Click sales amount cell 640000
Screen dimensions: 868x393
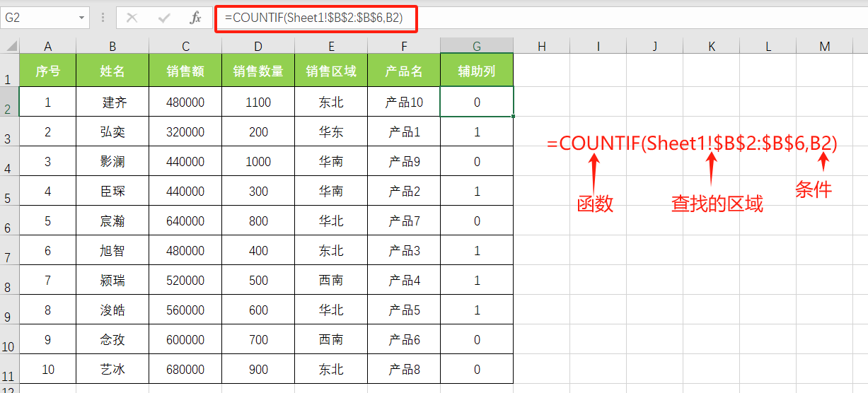point(185,221)
